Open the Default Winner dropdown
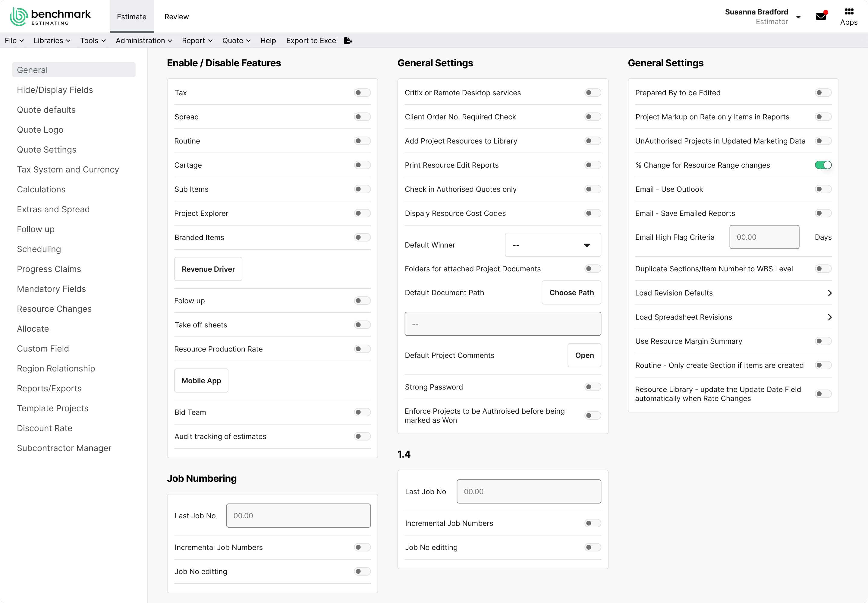The height and width of the screenshot is (603, 868). tap(553, 245)
